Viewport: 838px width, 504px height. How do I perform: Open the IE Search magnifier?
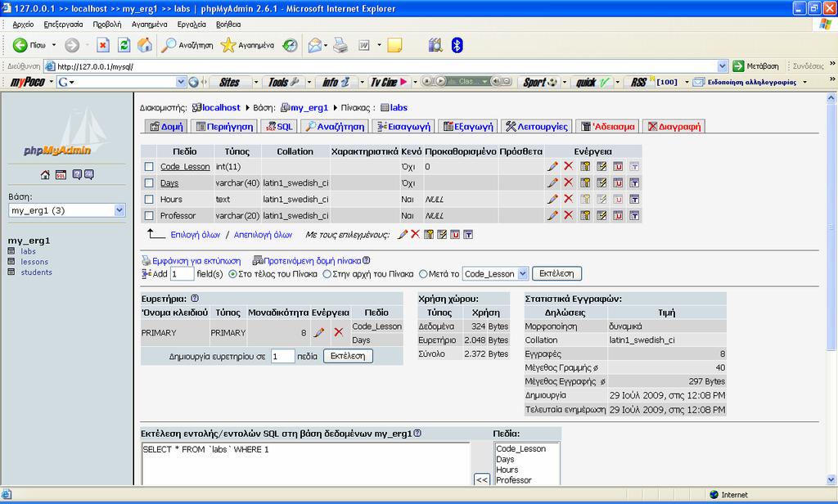click(x=169, y=46)
